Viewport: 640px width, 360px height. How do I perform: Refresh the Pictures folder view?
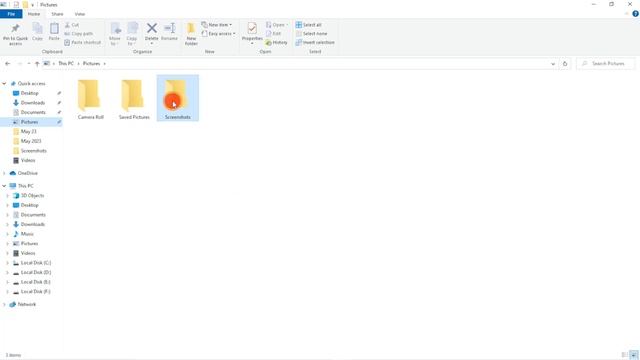point(565,64)
